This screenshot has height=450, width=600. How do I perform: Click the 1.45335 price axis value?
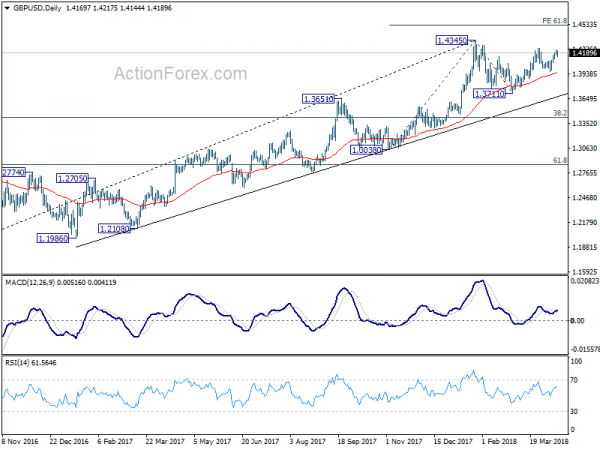pyautogui.click(x=585, y=24)
